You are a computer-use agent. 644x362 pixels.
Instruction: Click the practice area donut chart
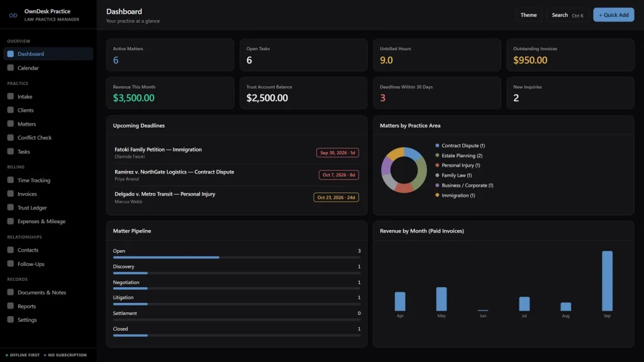click(x=404, y=170)
